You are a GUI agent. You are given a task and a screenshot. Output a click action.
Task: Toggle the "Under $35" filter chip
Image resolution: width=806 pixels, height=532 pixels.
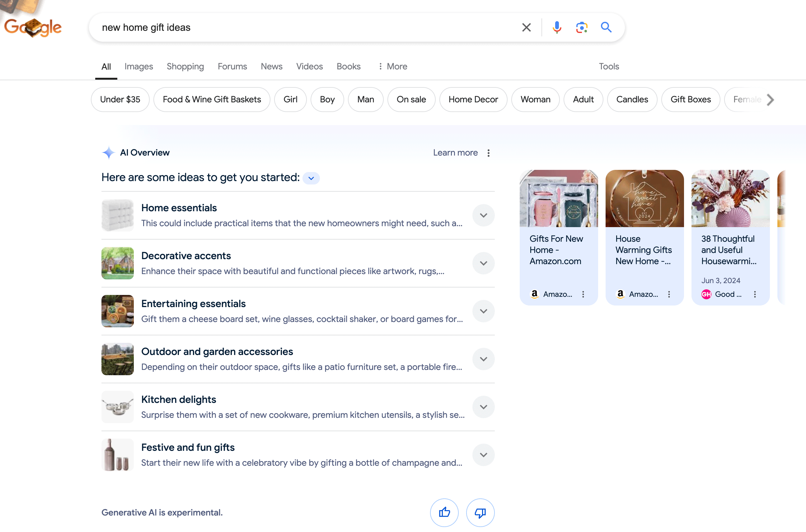coord(120,100)
